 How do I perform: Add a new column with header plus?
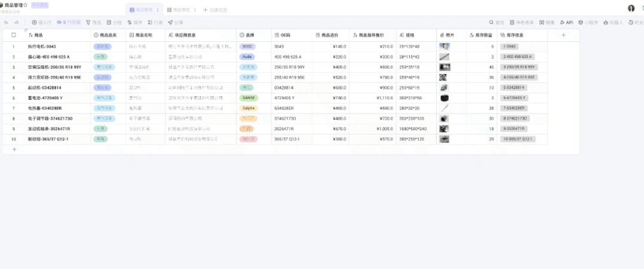click(x=563, y=35)
